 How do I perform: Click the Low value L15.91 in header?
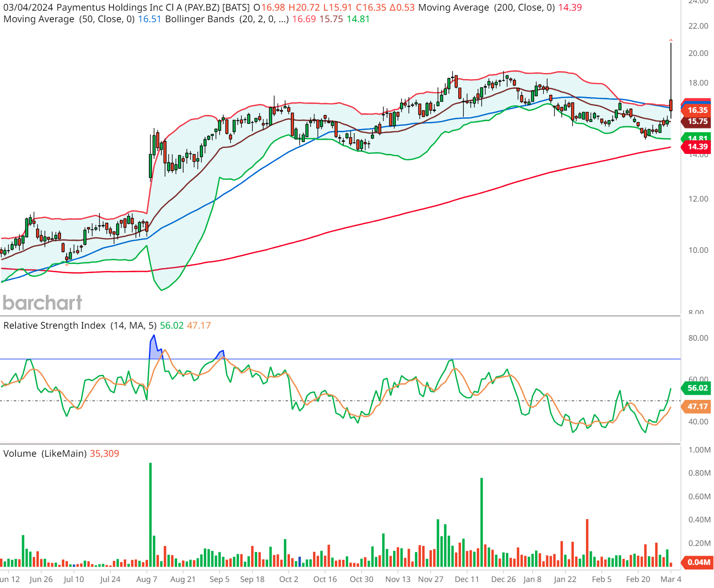pos(338,7)
